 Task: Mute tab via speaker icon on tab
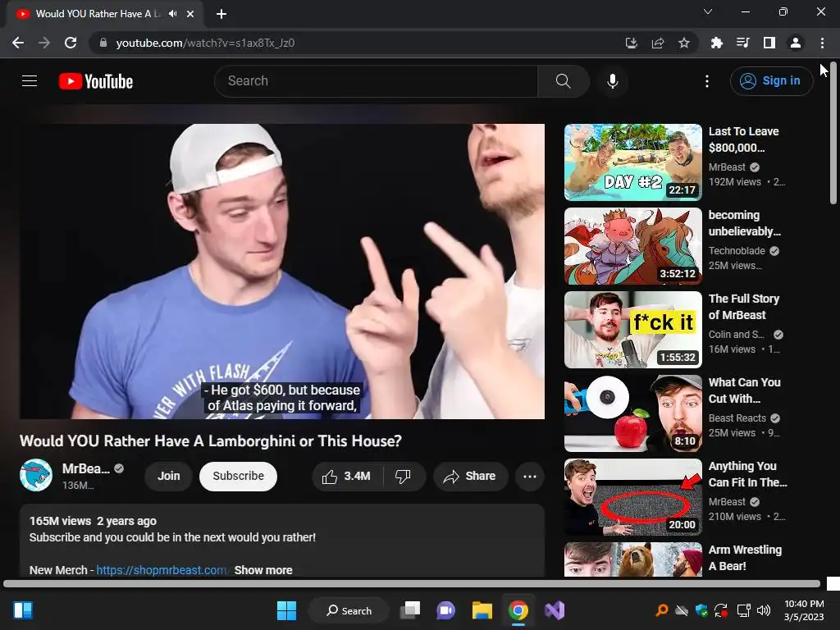point(172,14)
